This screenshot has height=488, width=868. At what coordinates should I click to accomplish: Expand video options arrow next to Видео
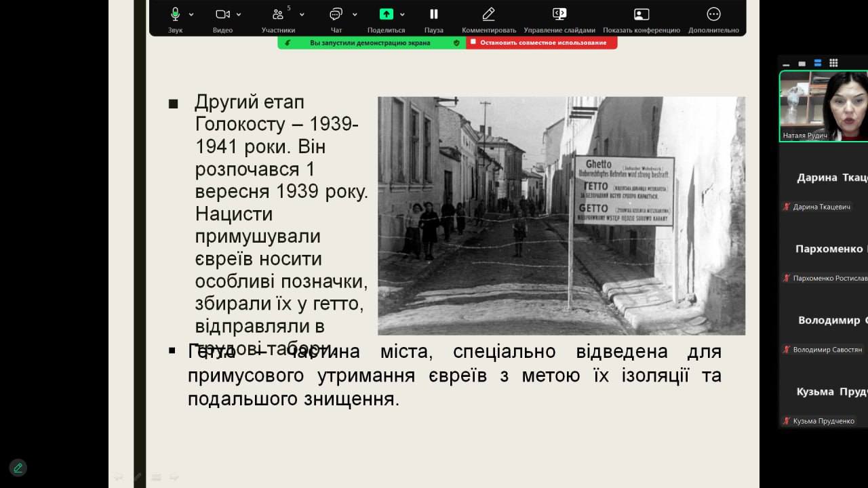[239, 14]
